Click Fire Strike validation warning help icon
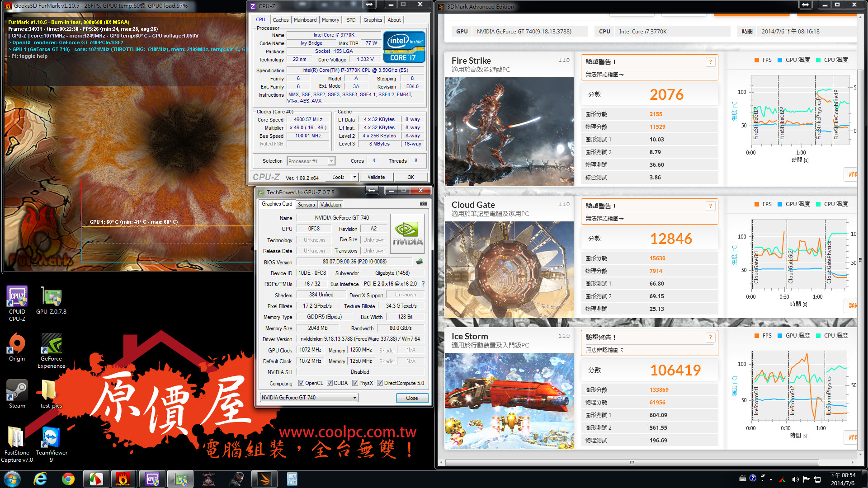This screenshot has width=868, height=488. click(710, 62)
